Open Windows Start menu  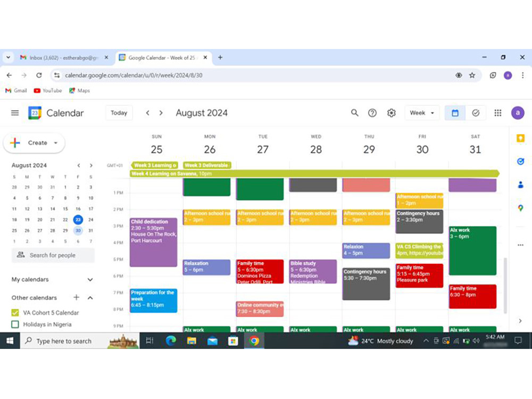[10, 340]
